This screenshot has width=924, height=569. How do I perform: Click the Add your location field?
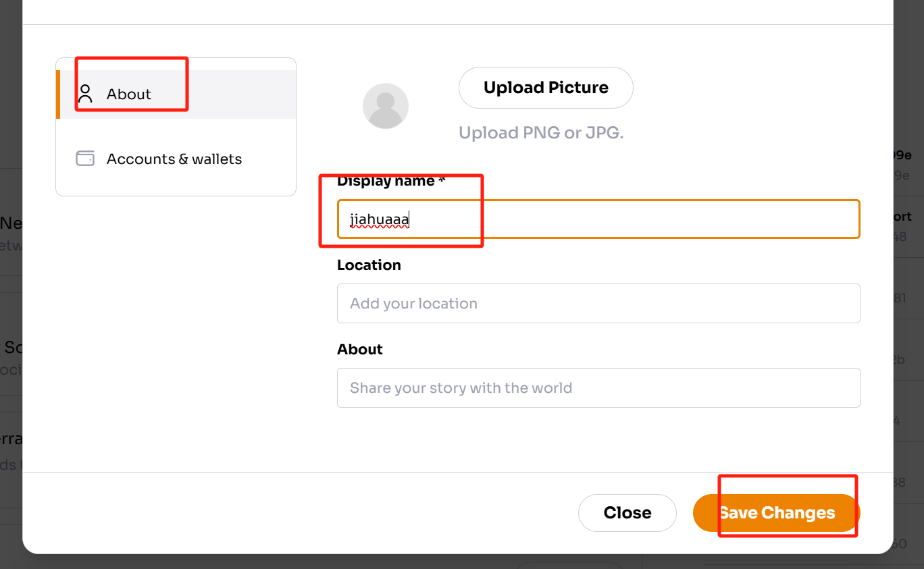coord(598,303)
